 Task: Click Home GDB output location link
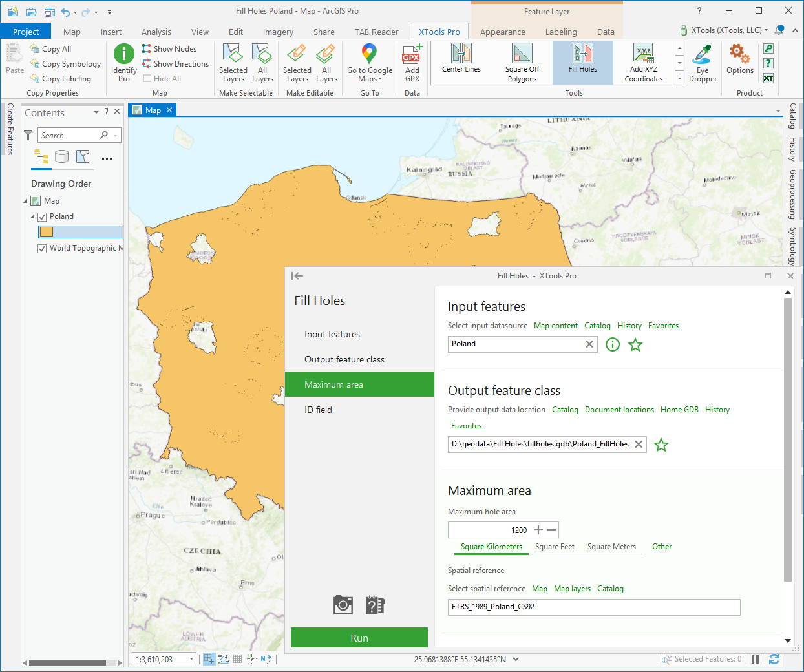(679, 410)
